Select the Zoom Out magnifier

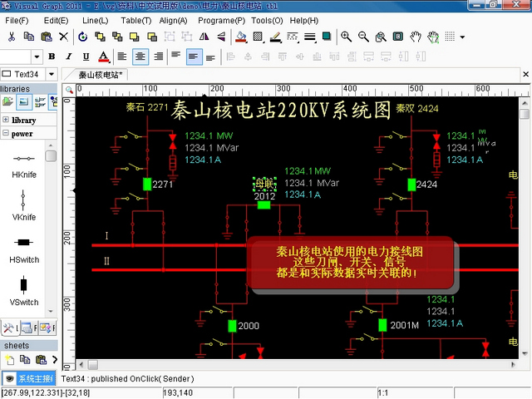click(363, 37)
